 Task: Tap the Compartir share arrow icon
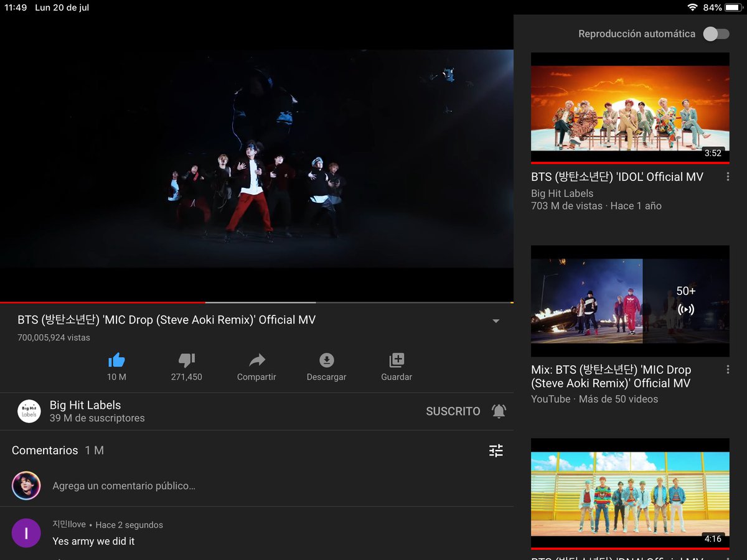pyautogui.click(x=256, y=360)
